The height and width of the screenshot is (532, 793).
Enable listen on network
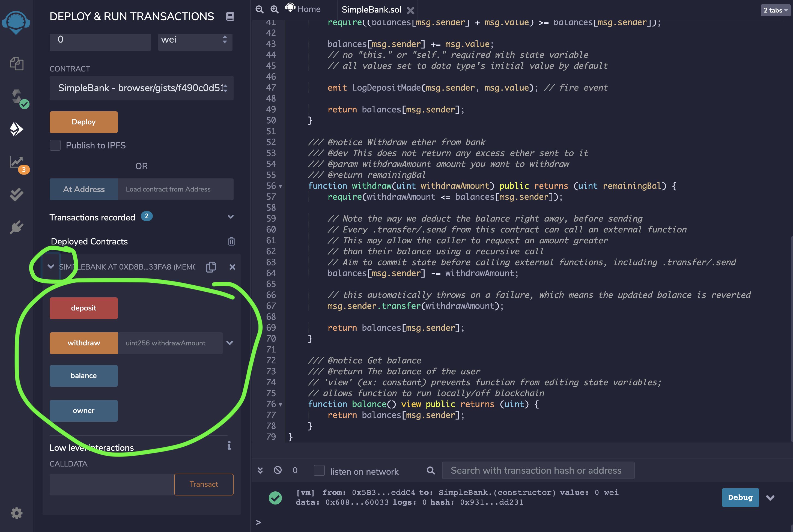click(x=319, y=471)
